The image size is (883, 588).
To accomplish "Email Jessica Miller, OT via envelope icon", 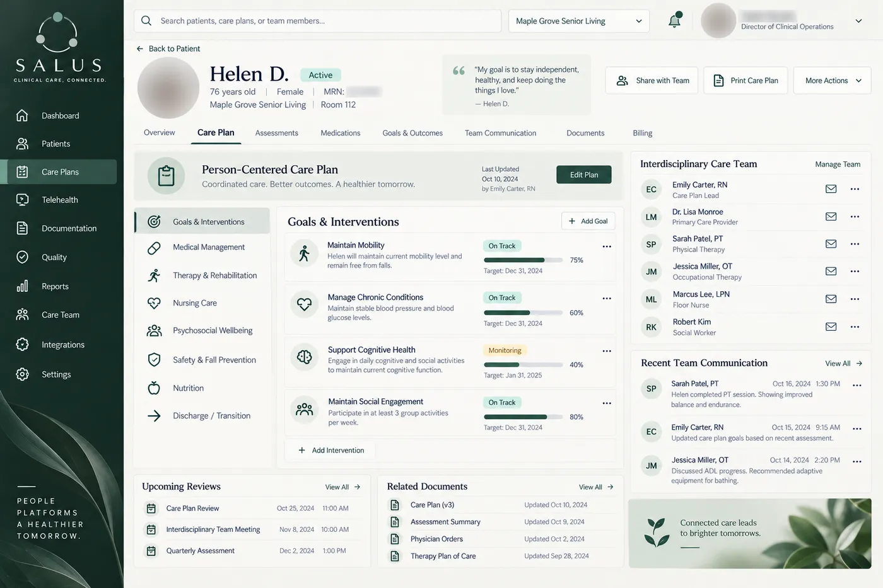I will (831, 271).
